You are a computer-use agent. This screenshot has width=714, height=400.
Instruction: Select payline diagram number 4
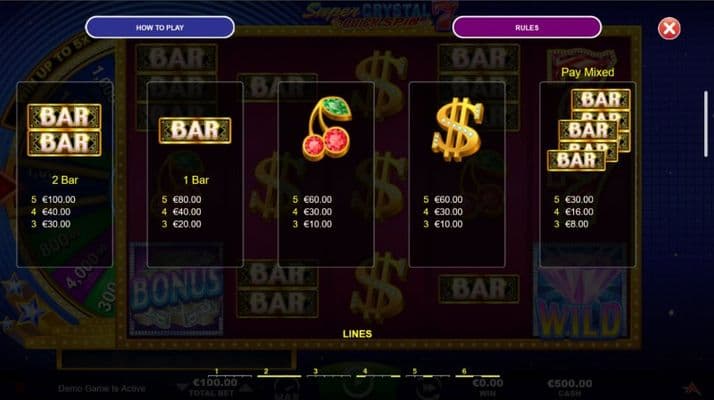click(x=378, y=374)
